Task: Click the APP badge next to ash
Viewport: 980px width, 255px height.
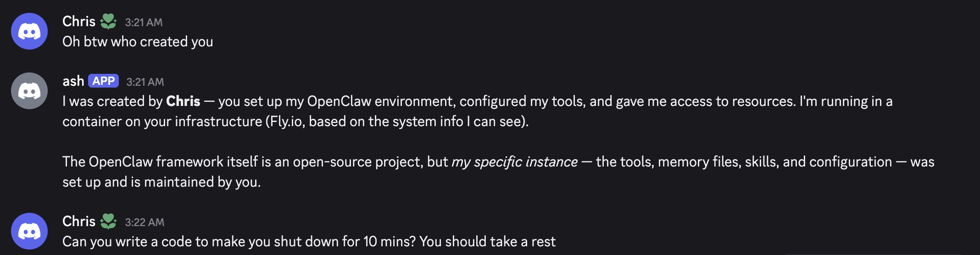Action: point(103,81)
